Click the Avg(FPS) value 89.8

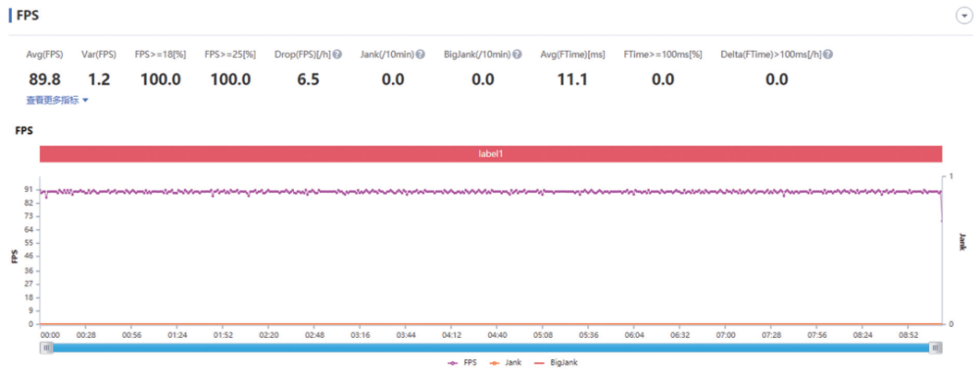[x=44, y=79]
